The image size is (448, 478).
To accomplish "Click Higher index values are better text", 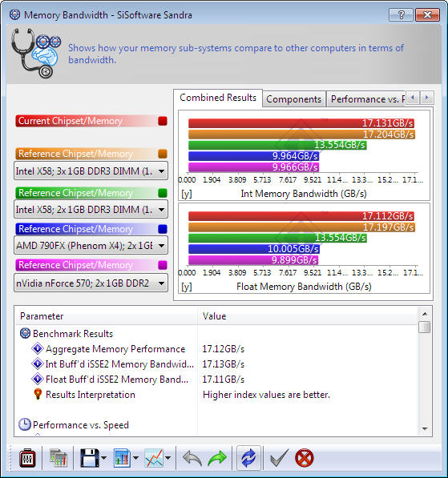I will (266, 395).
